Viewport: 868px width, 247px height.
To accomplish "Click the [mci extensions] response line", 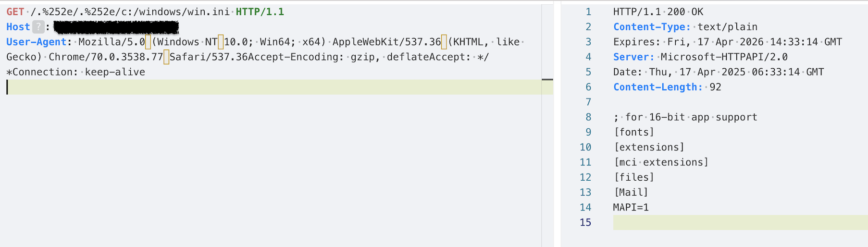I will pos(661,162).
